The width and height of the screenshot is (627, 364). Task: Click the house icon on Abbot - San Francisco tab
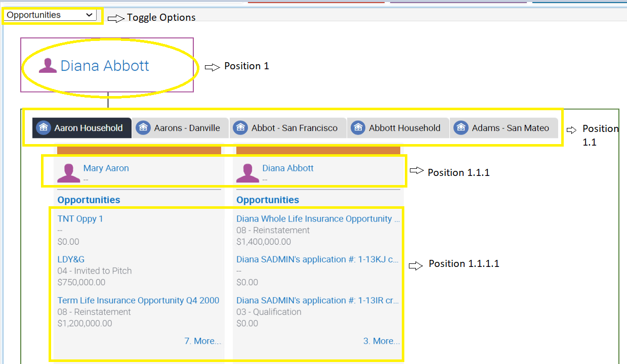point(240,128)
